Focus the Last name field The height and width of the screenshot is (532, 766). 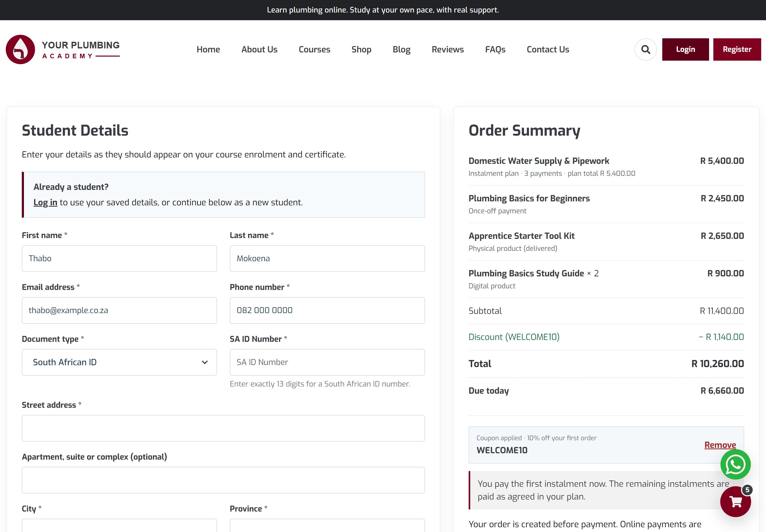pyautogui.click(x=327, y=259)
